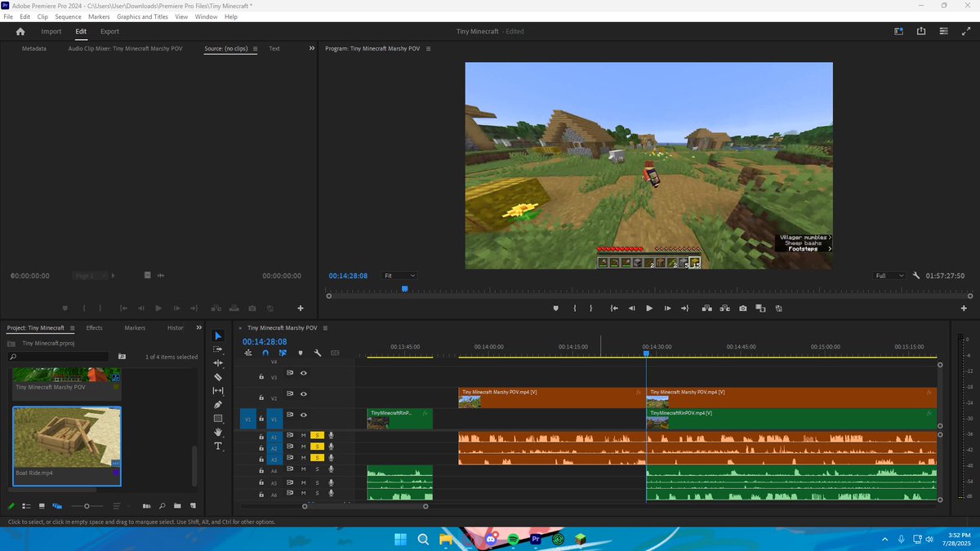Open Program panel menu hamburger

pyautogui.click(x=428, y=48)
